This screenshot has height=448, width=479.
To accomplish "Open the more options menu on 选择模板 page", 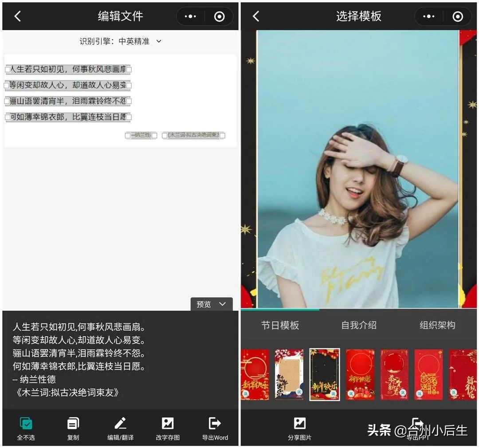I will [428, 16].
